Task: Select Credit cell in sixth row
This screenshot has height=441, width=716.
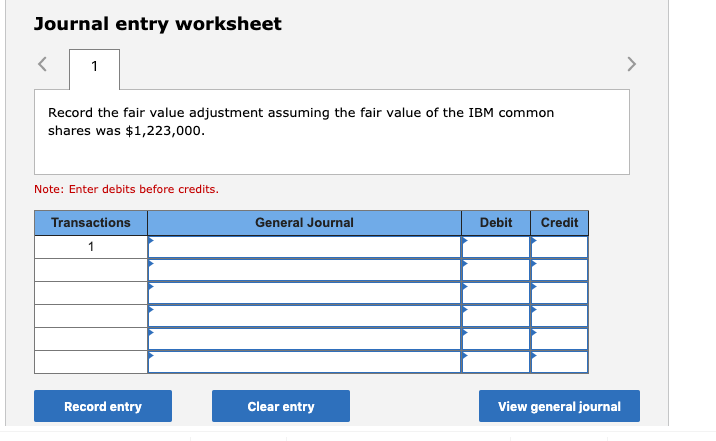Action: click(559, 362)
